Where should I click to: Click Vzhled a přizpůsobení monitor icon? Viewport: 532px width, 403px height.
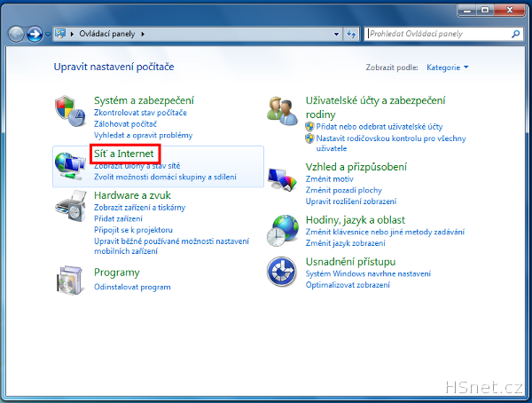pos(282,179)
